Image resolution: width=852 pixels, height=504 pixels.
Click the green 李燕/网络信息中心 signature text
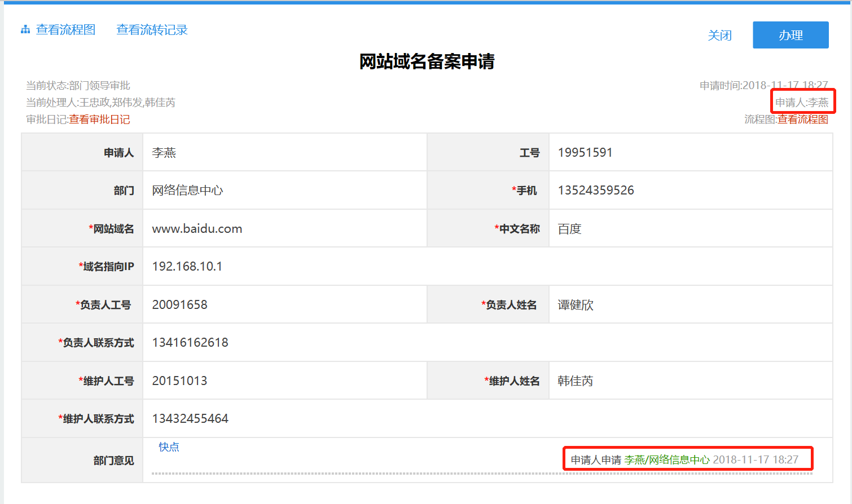(x=667, y=460)
